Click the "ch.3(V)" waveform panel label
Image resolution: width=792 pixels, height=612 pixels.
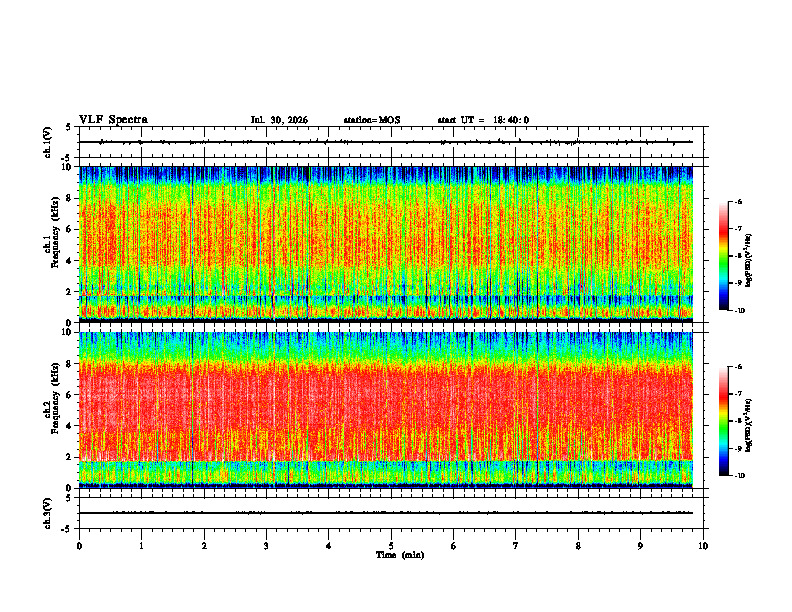point(48,513)
